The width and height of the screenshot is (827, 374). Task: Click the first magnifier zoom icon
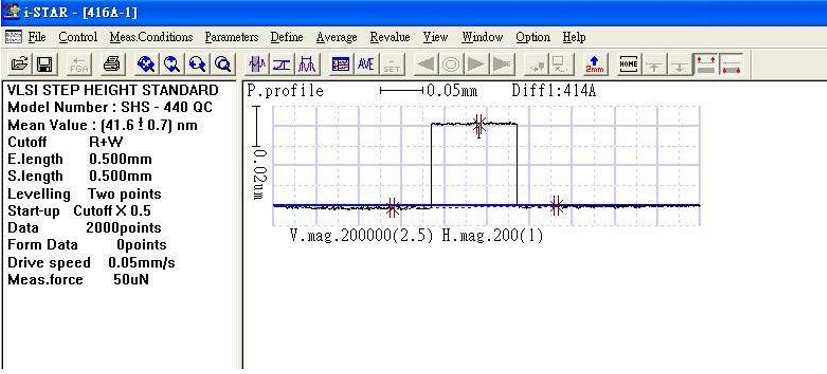[146, 64]
